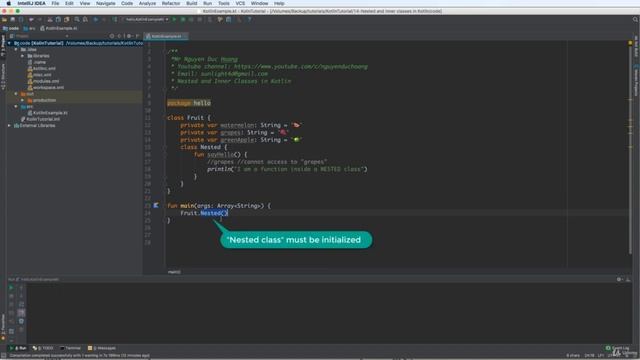The image size is (640, 360).
Task: Collapse the .idea folder arrow
Action: [x=16, y=49]
